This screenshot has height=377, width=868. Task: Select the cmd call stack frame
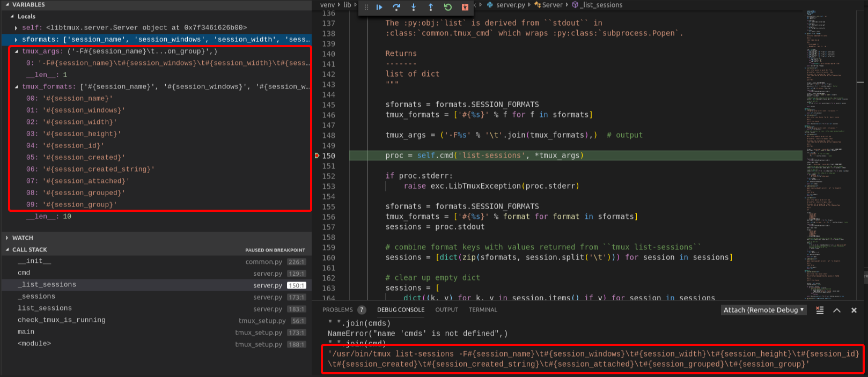pyautogui.click(x=156, y=273)
